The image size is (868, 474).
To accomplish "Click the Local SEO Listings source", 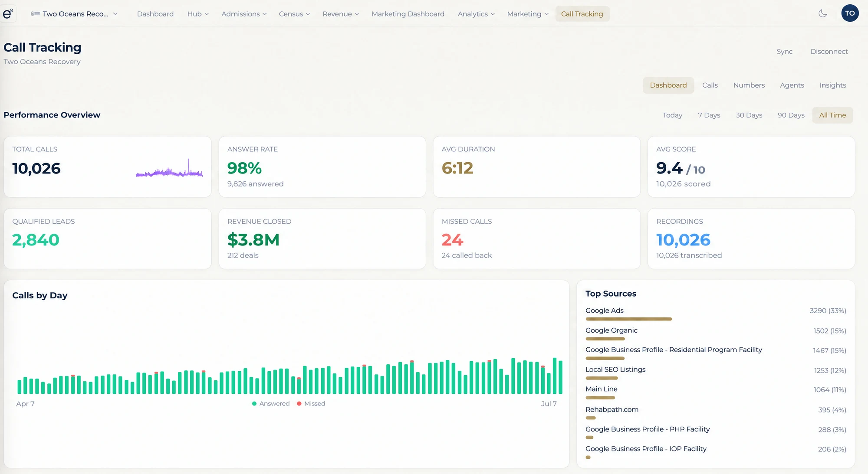I will pos(615,369).
